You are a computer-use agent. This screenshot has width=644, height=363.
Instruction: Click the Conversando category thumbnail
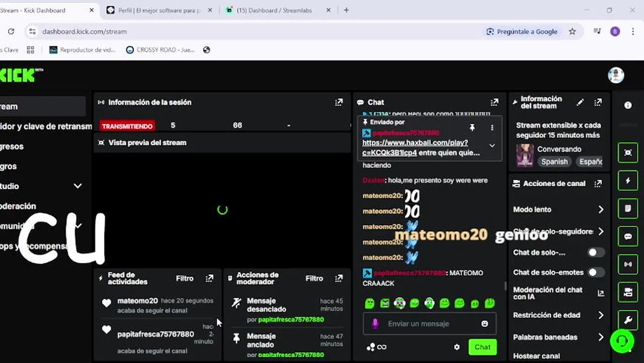tap(525, 155)
